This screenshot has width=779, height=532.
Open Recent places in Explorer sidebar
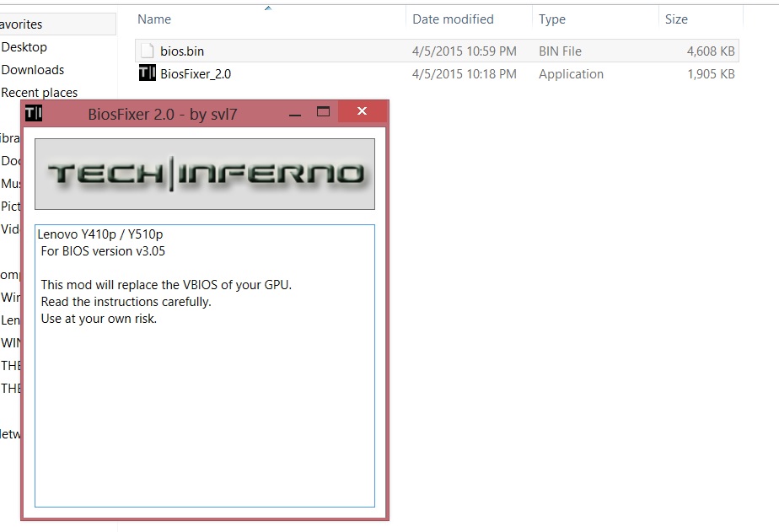click(x=40, y=93)
